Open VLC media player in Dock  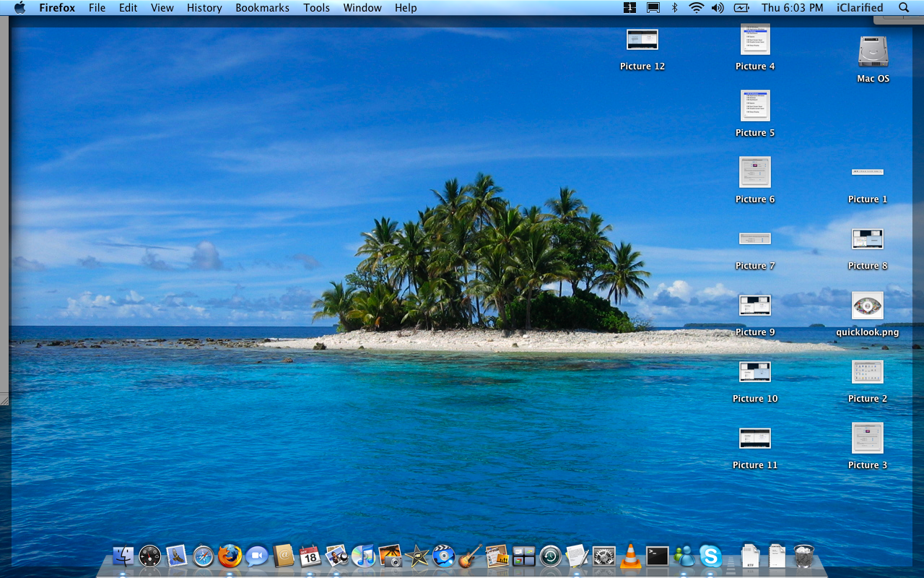631,556
